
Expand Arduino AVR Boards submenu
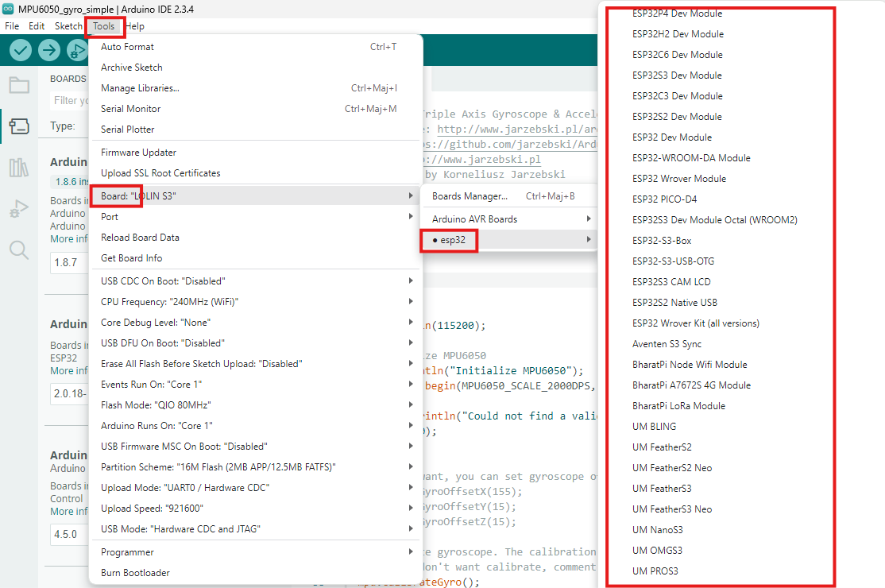click(x=510, y=219)
